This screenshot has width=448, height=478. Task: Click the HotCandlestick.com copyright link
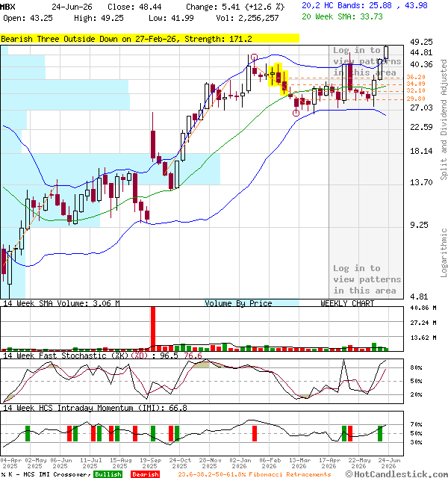pyautogui.click(x=396, y=474)
